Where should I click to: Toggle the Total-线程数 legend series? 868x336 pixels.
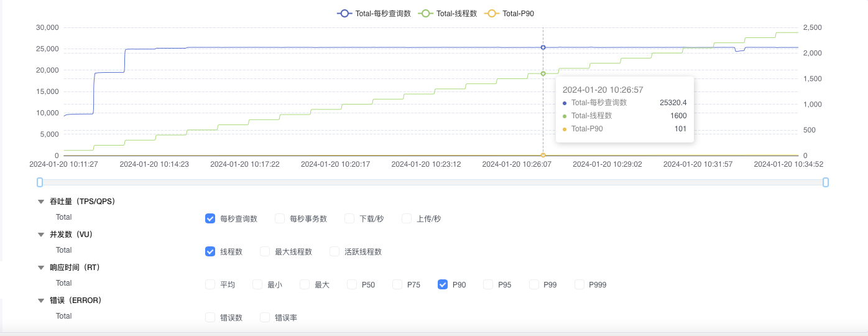pyautogui.click(x=448, y=13)
